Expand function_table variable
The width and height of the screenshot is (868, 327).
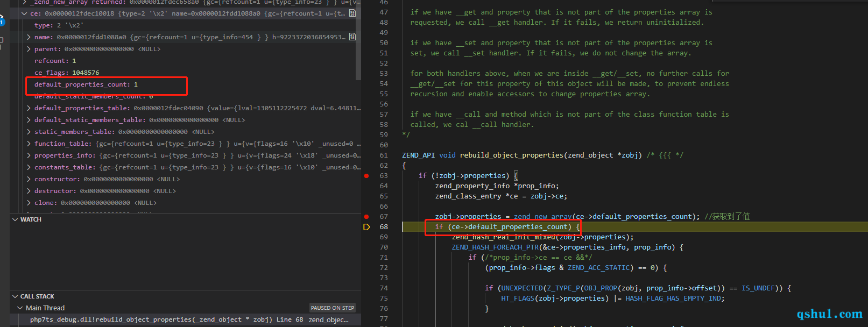pos(29,144)
